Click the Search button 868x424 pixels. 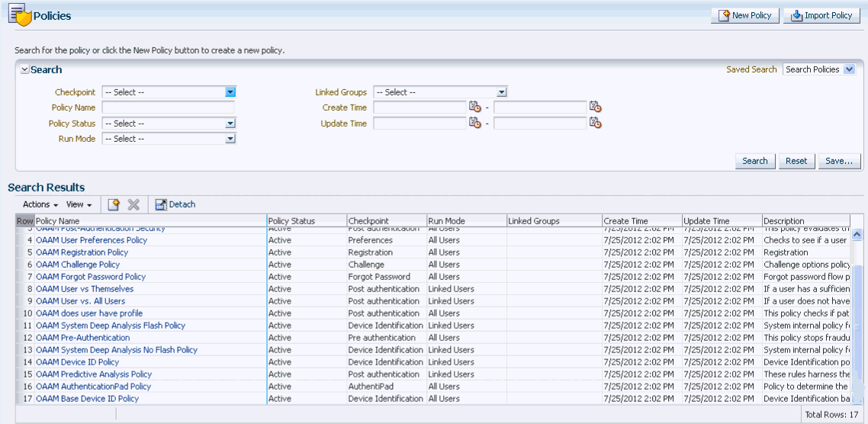coord(755,161)
